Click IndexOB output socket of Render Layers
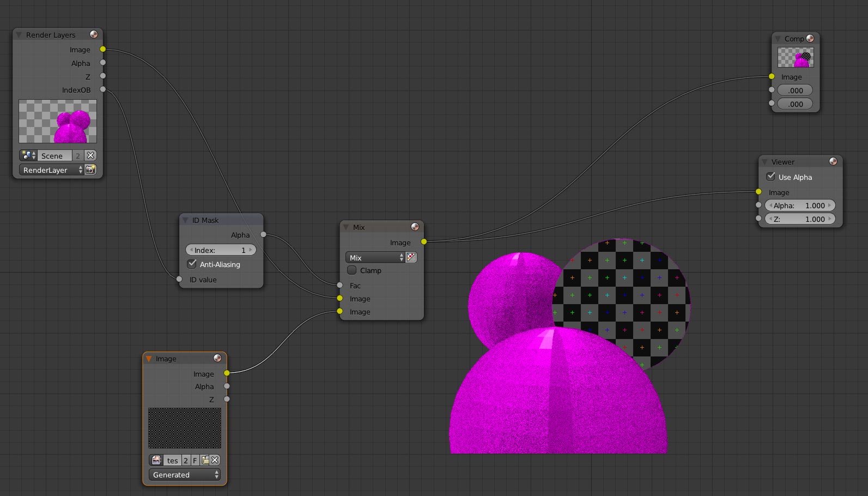868x496 pixels. pyautogui.click(x=102, y=89)
